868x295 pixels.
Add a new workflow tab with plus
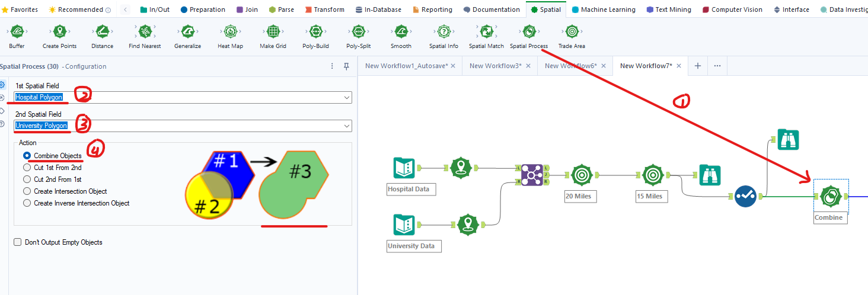coord(697,66)
